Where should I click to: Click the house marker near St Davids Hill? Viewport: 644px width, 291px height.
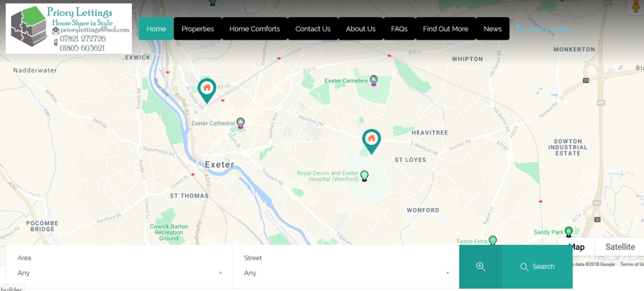coord(207,90)
